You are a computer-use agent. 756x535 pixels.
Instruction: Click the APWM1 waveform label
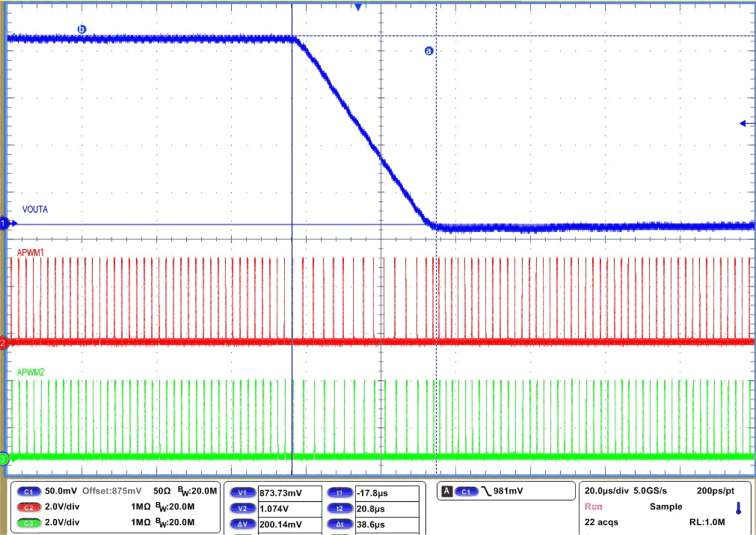tap(30, 254)
